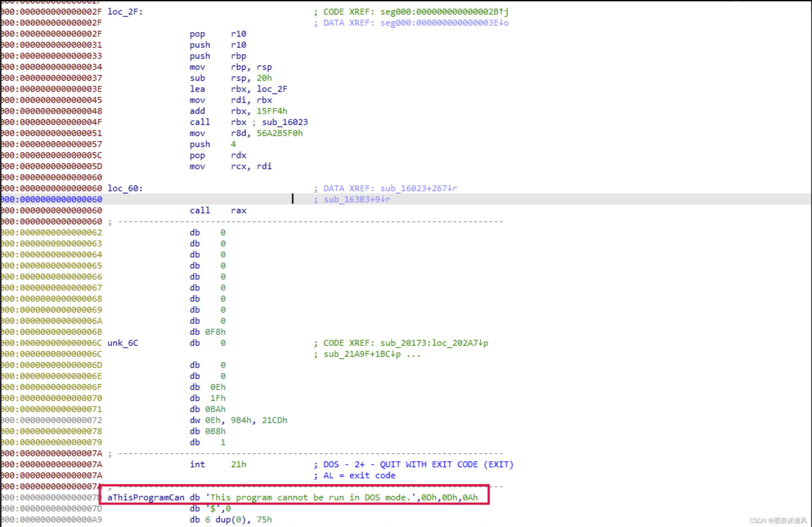The image size is (812, 527).
Task: Click the 56A2B5F0h immediate value
Action: (x=279, y=133)
